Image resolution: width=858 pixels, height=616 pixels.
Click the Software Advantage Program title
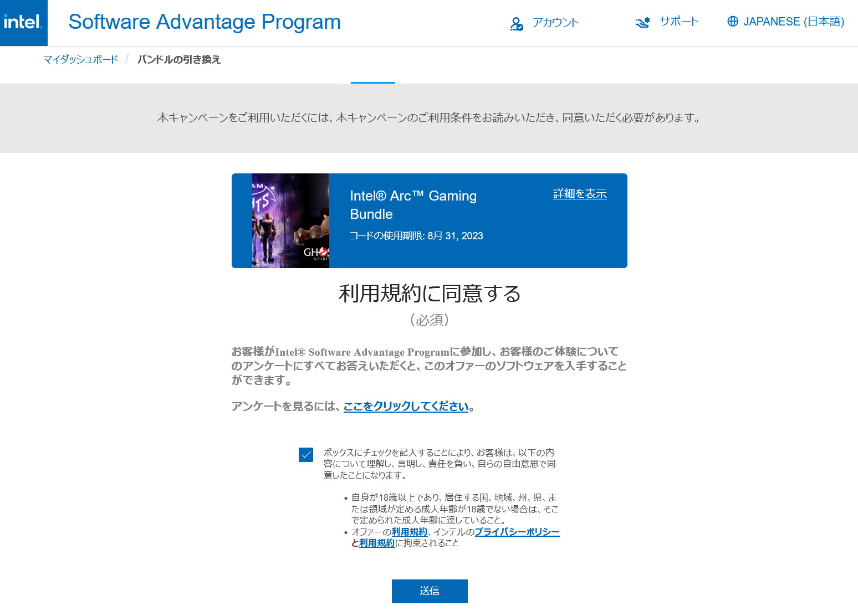[205, 22]
